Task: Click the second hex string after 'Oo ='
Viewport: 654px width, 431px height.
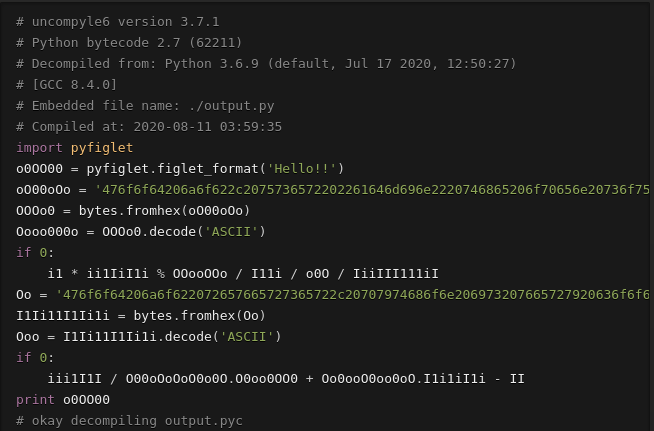Action: pos(353,295)
